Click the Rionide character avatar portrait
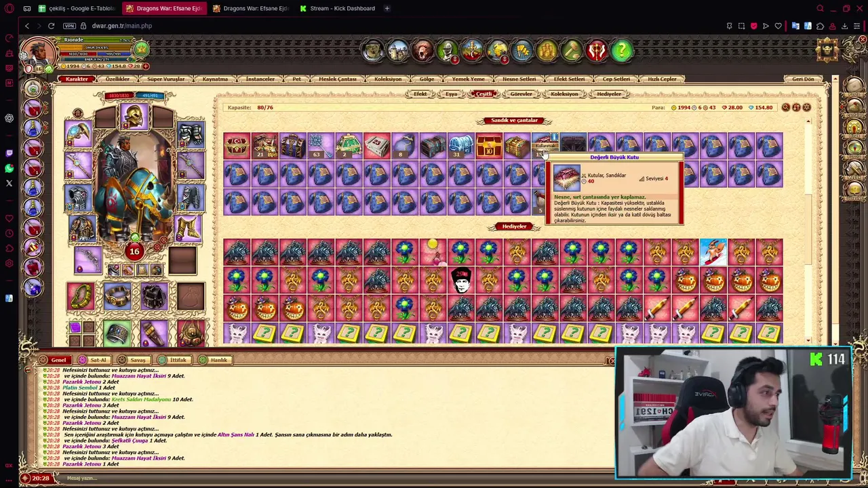868x488 pixels. 38,53
